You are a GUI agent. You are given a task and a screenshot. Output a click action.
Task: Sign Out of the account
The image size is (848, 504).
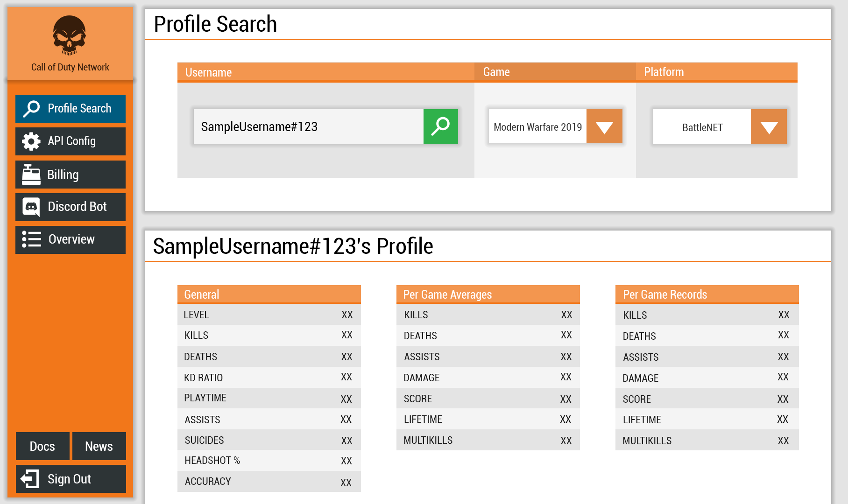(71, 479)
